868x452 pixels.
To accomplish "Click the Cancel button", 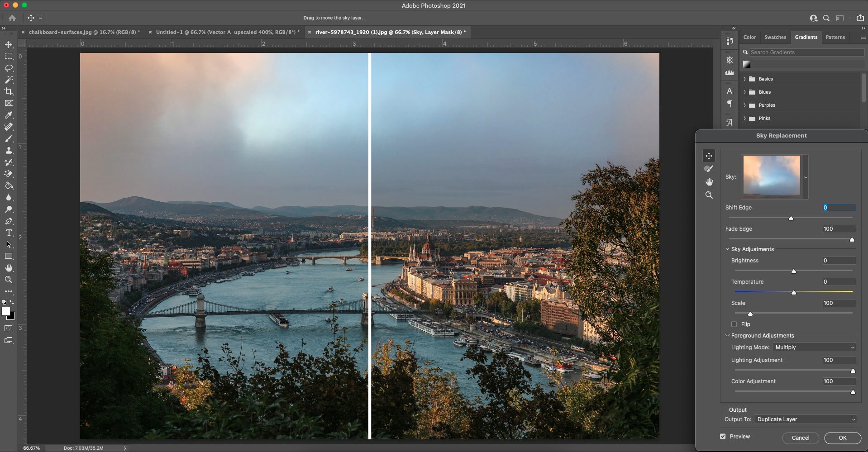I will pyautogui.click(x=800, y=438).
